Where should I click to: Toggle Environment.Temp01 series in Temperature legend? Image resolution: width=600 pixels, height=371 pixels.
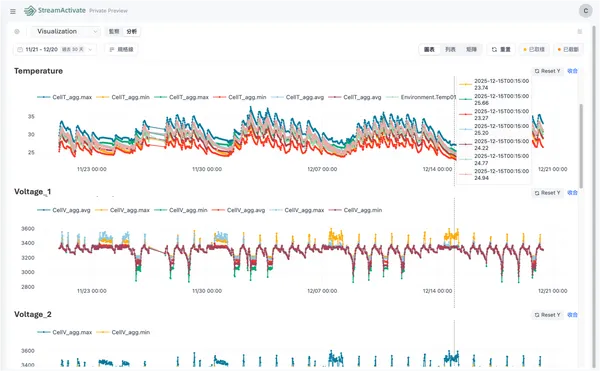[421, 98]
